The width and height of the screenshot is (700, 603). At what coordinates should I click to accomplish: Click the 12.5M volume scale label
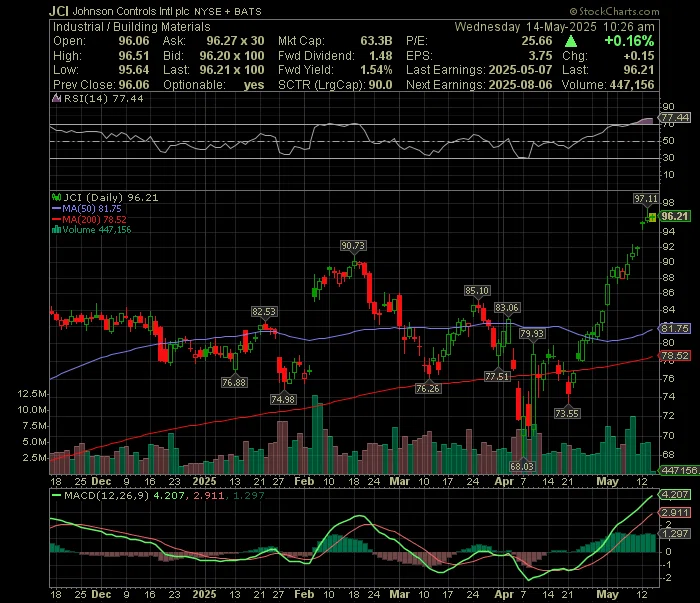pos(33,394)
